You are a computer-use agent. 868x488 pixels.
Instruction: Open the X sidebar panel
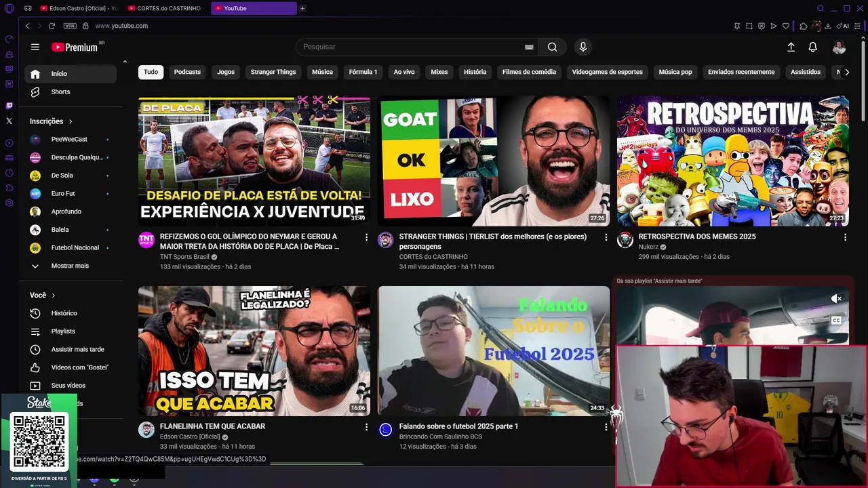click(x=9, y=121)
